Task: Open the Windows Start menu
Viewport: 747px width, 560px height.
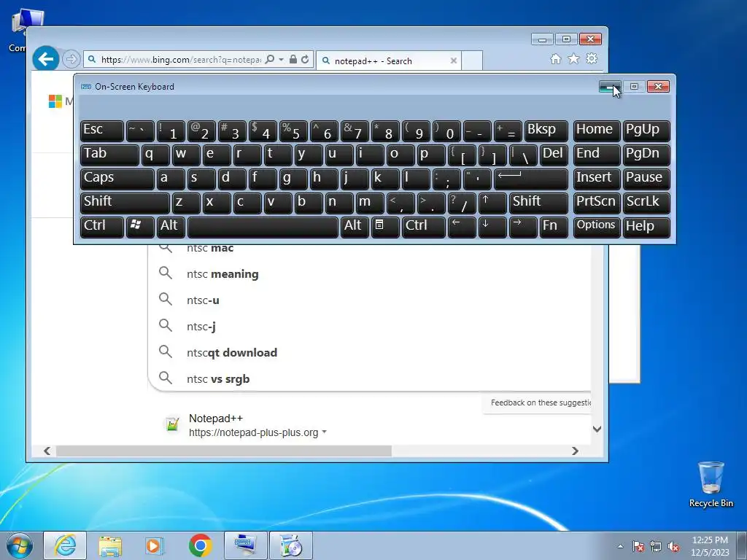Action: [20, 545]
